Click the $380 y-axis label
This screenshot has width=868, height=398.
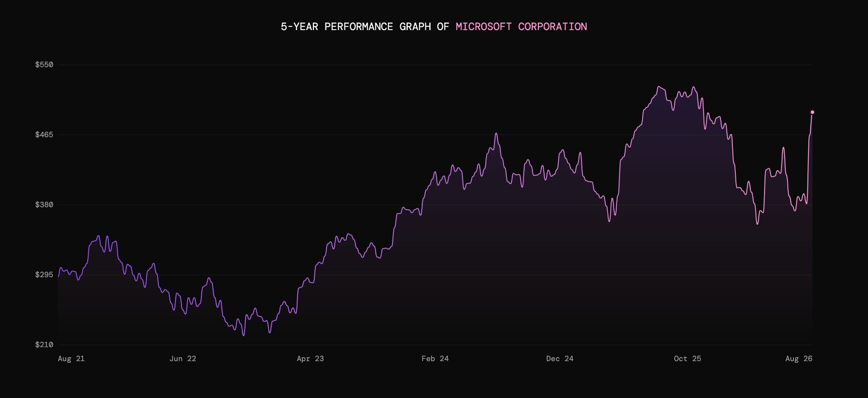tap(44, 205)
